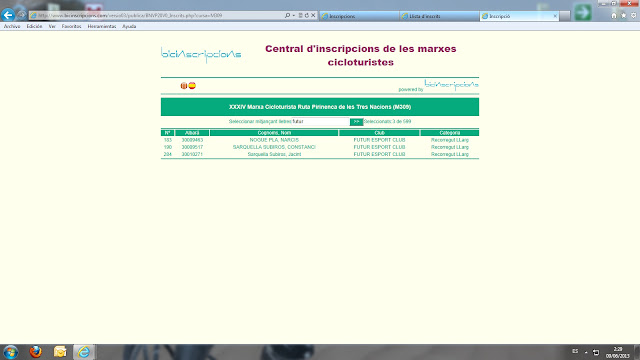Click the taskbar clock showing 2:29

point(618,353)
